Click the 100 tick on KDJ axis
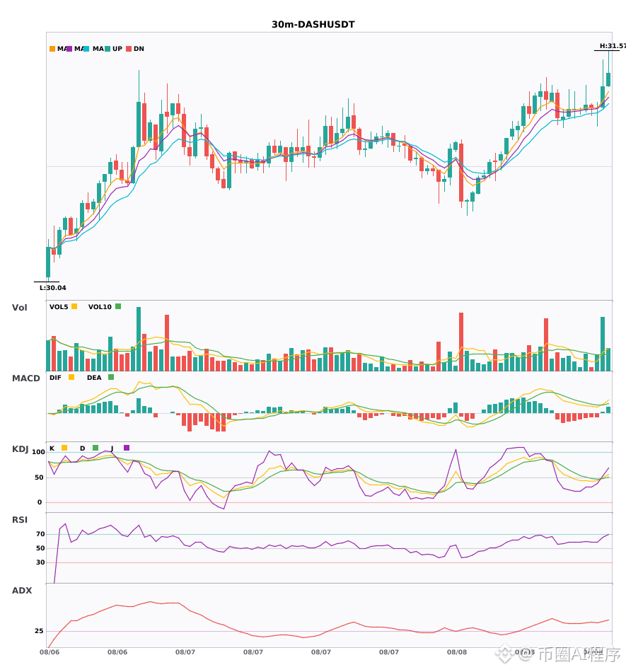Image resolution: width=626 pixels, height=672 pixels. pos(39,452)
